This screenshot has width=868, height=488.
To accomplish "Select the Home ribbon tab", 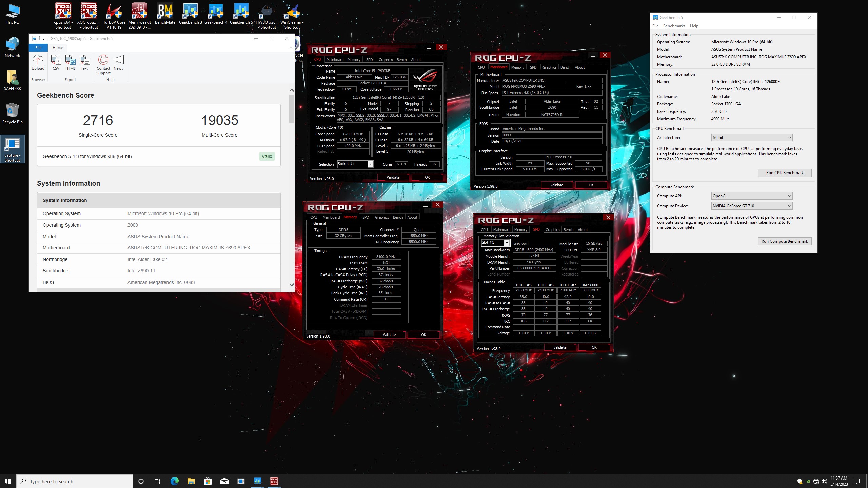I will coord(57,48).
